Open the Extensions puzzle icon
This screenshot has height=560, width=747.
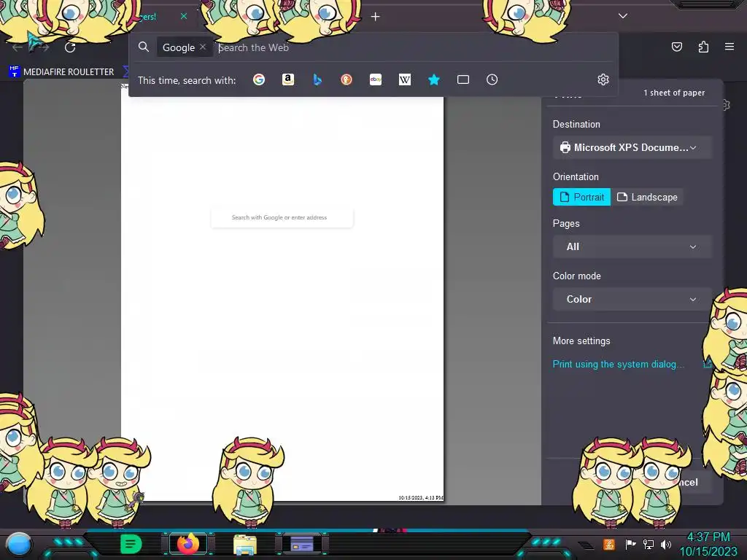[x=703, y=47]
